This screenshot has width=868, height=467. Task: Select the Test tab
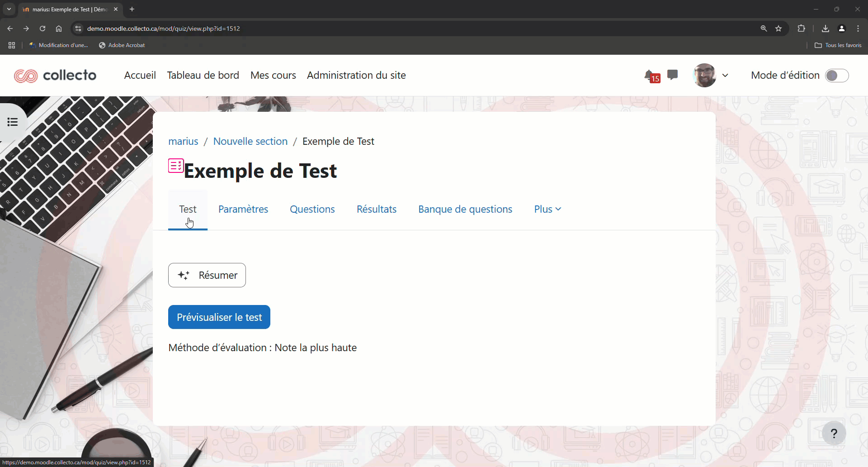pyautogui.click(x=188, y=210)
